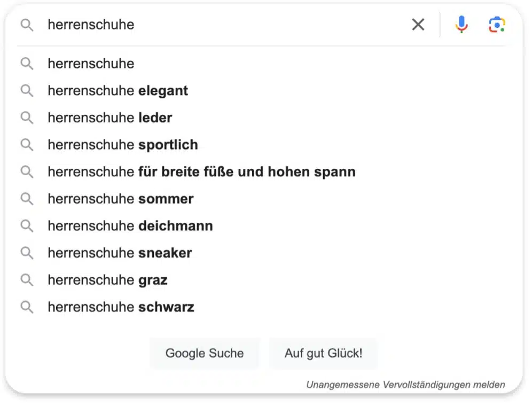Select 'herrenschuhe für breite füße und hohen spann'
Viewport: 532px width, 406px height.
(x=202, y=171)
